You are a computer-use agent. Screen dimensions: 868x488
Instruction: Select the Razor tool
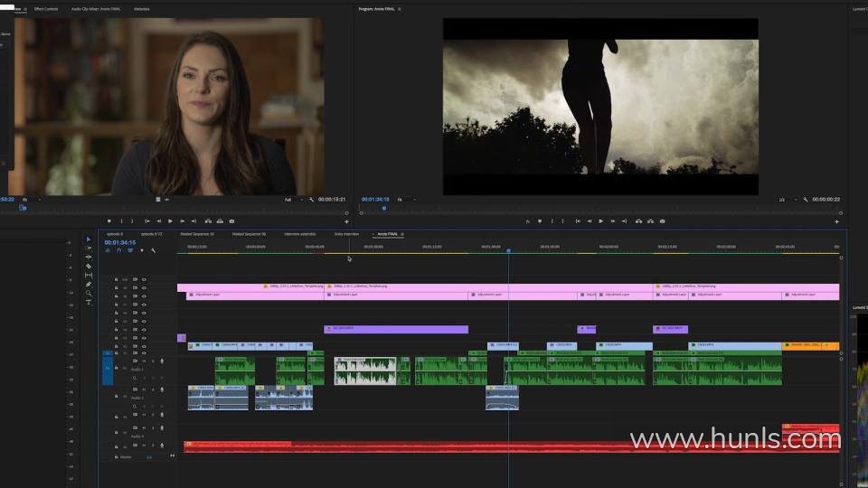click(89, 266)
